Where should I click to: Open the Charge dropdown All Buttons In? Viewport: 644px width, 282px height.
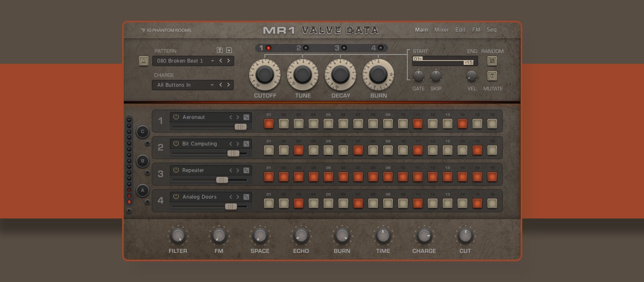tap(186, 85)
